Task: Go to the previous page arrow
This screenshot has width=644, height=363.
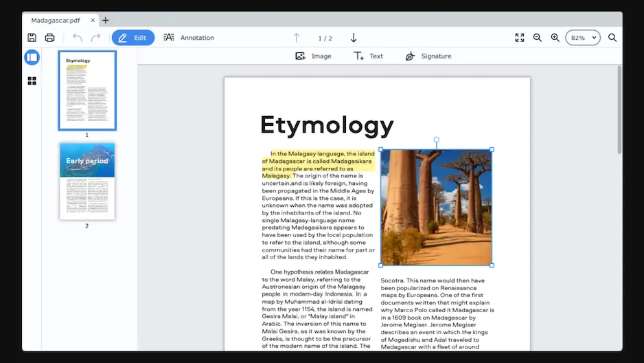Action: pos(297,38)
